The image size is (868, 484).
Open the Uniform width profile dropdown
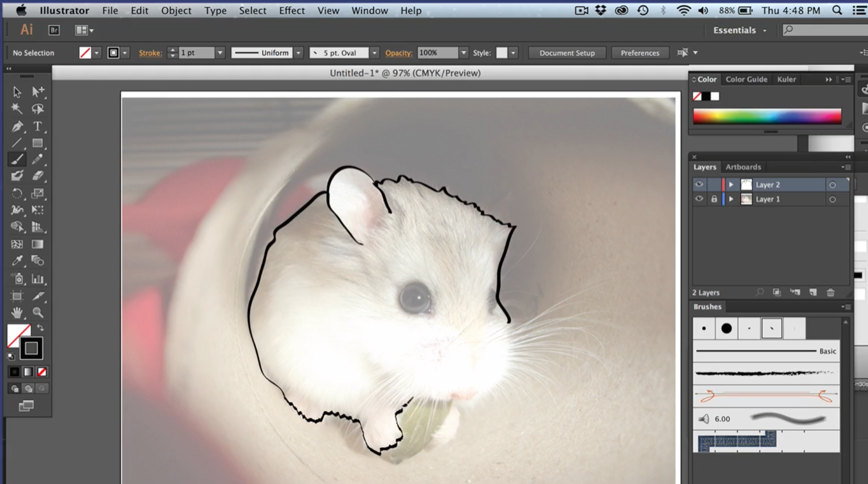click(299, 53)
